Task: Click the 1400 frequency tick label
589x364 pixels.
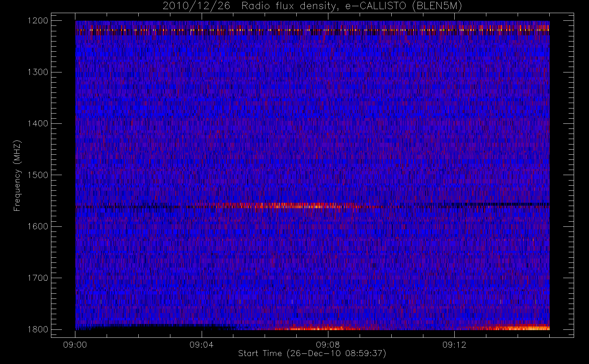Action: point(38,123)
